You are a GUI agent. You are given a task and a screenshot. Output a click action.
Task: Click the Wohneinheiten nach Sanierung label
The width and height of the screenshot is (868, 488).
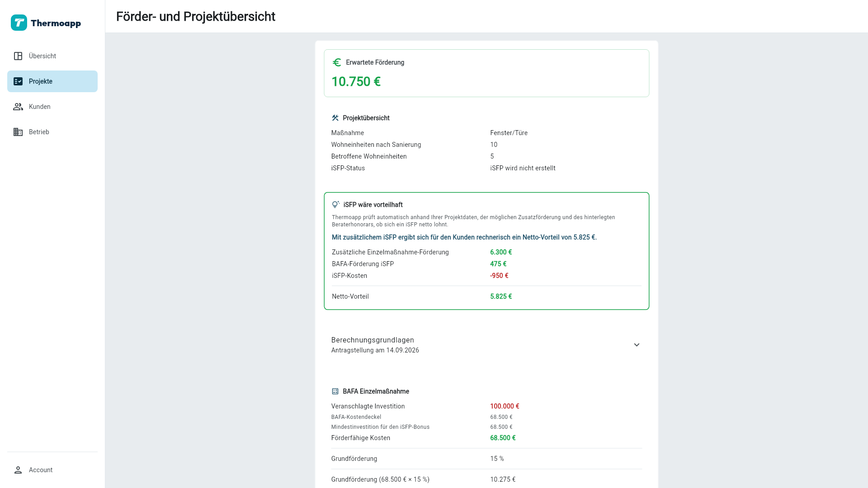click(x=376, y=145)
